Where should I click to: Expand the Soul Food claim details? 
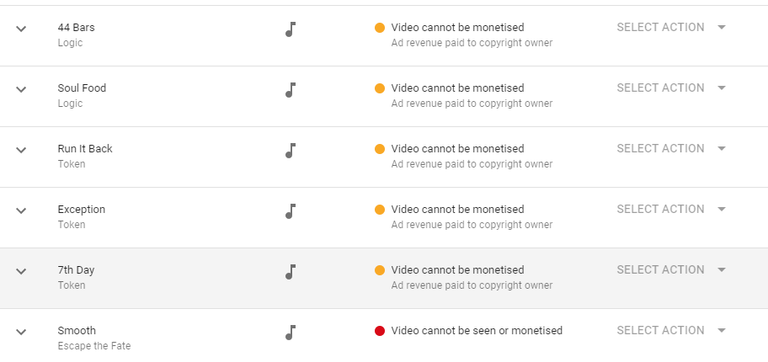(21, 90)
